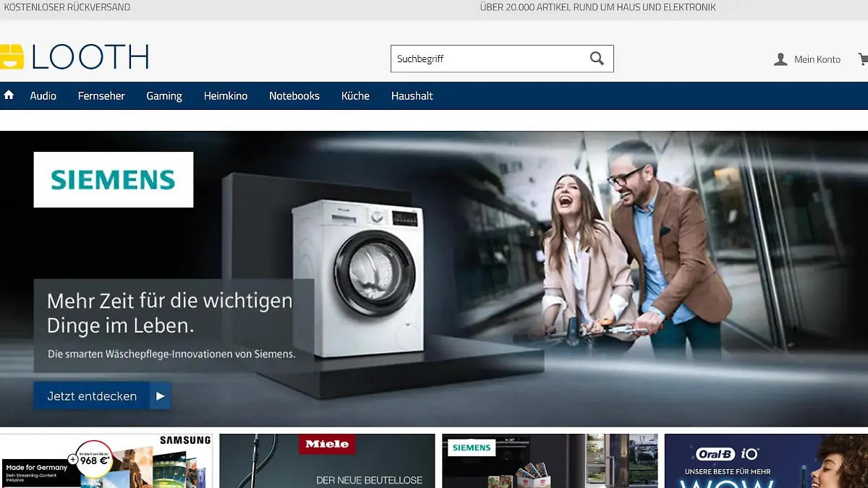The width and height of the screenshot is (868, 488).
Task: Open the Notebooks category
Action: tap(294, 96)
